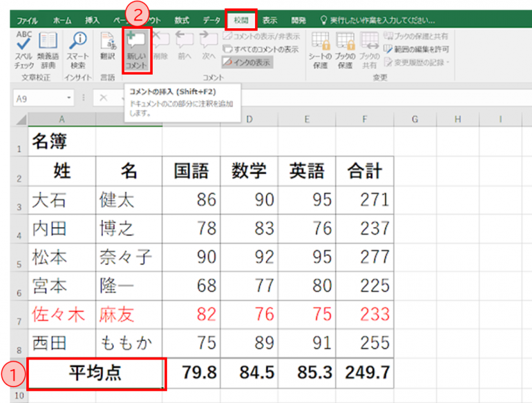
Task: Select the 平均点 merged cell
Action: (96, 373)
